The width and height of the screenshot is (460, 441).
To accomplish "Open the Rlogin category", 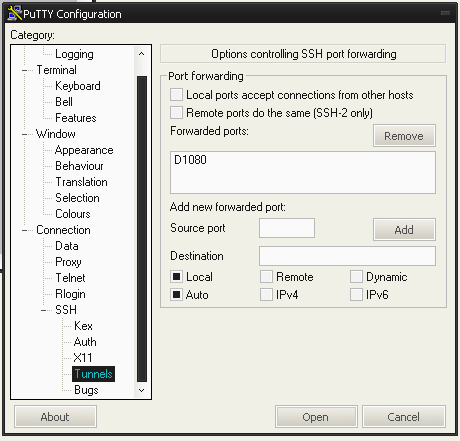I will [70, 294].
